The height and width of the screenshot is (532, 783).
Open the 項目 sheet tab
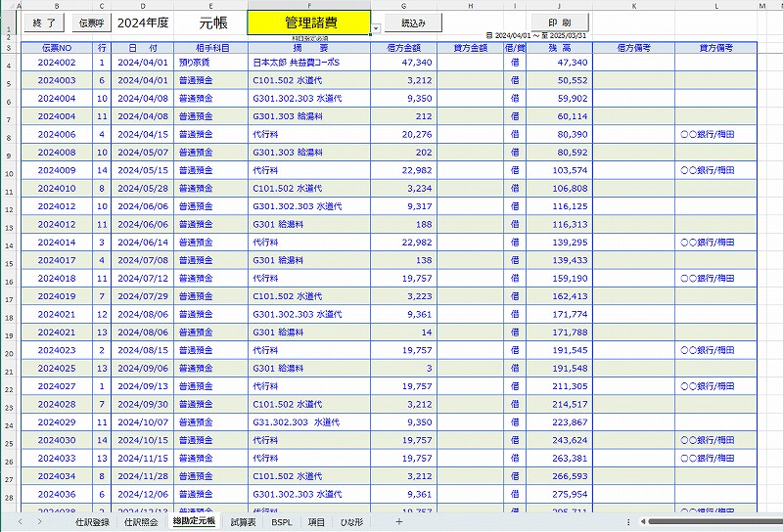click(x=316, y=522)
